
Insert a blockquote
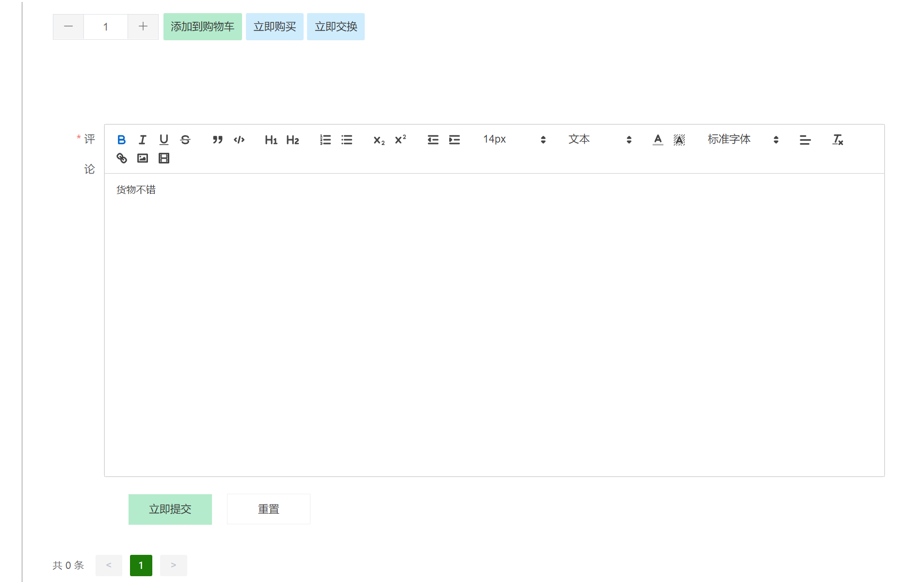coord(217,140)
